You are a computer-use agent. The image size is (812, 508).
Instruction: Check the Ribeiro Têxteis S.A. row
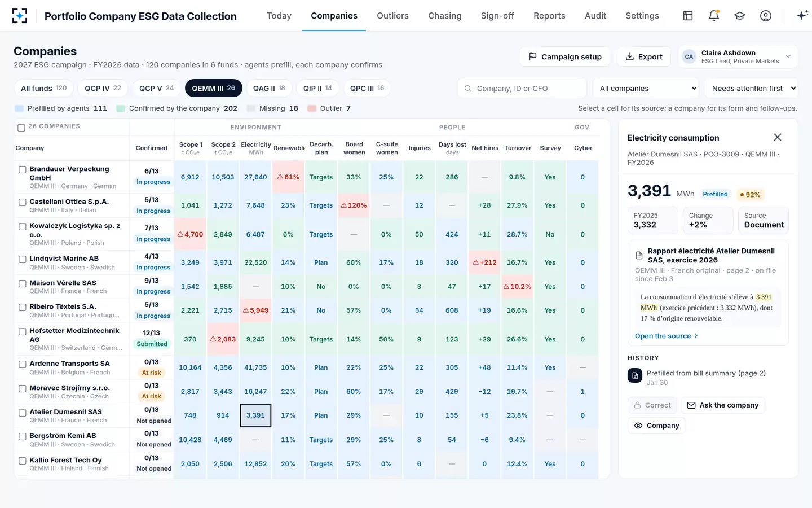(23, 307)
